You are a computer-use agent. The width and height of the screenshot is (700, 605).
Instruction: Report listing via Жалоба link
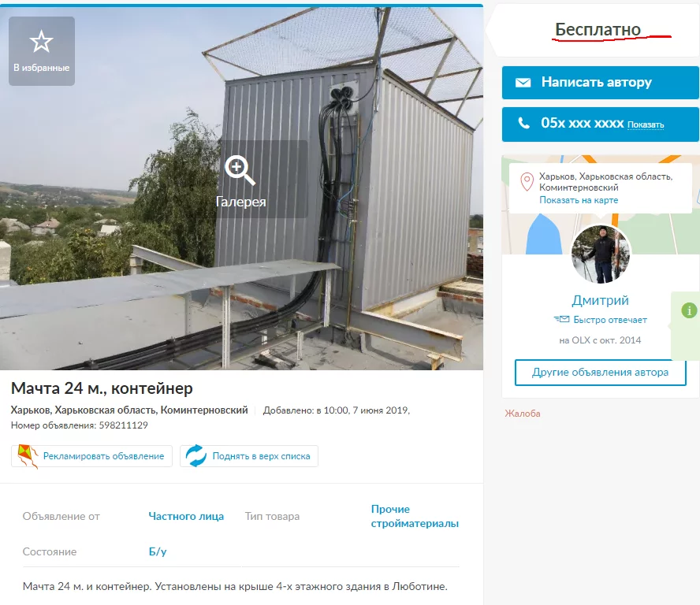pyautogui.click(x=523, y=414)
